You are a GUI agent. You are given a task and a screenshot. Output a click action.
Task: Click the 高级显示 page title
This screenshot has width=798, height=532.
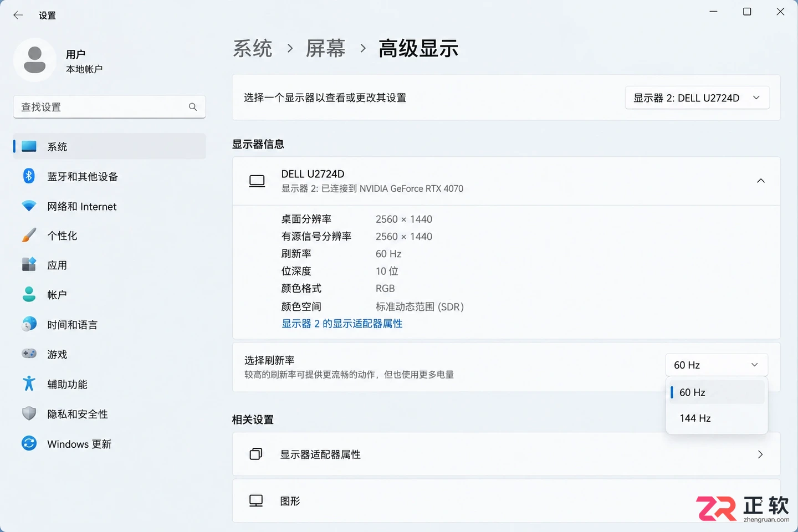click(418, 49)
